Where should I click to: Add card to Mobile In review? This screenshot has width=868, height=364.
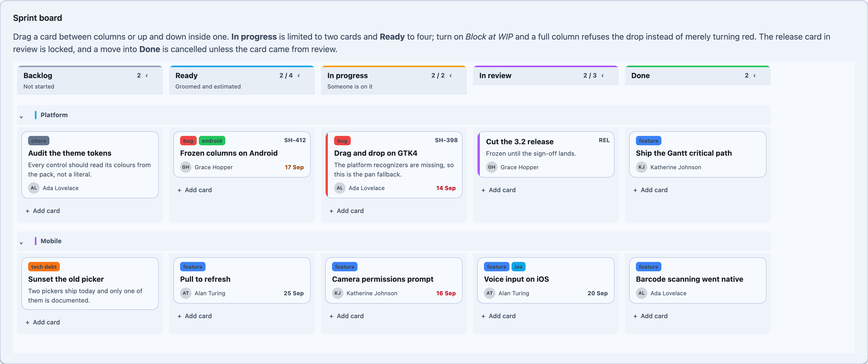pyautogui.click(x=499, y=316)
